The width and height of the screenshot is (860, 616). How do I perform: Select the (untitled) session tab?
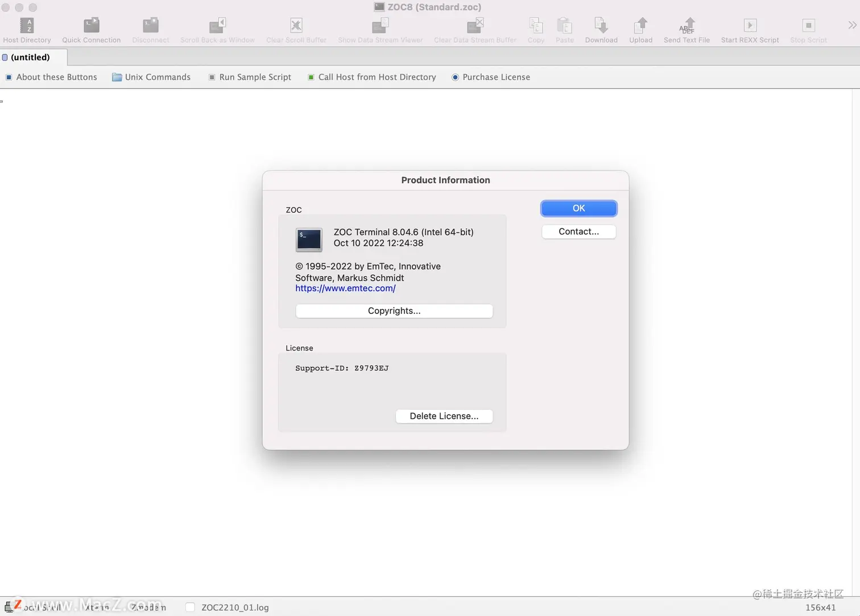click(x=34, y=57)
